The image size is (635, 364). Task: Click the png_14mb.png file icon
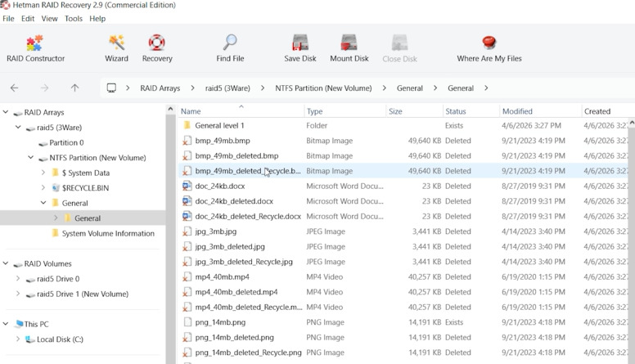click(187, 322)
